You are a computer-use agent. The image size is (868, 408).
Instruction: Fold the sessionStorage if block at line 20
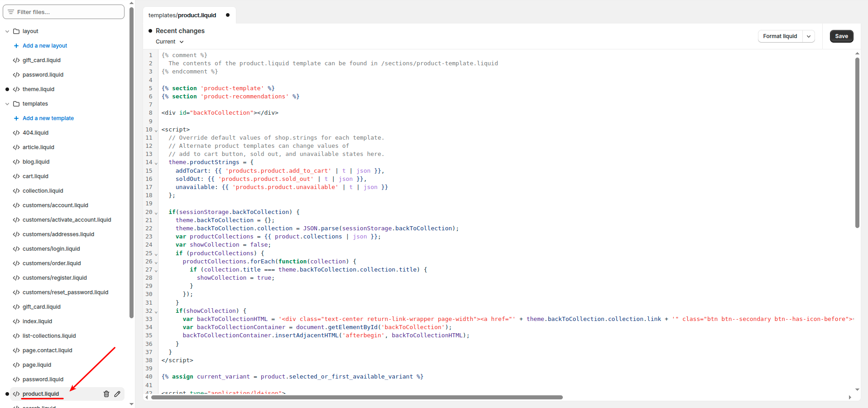pos(156,213)
